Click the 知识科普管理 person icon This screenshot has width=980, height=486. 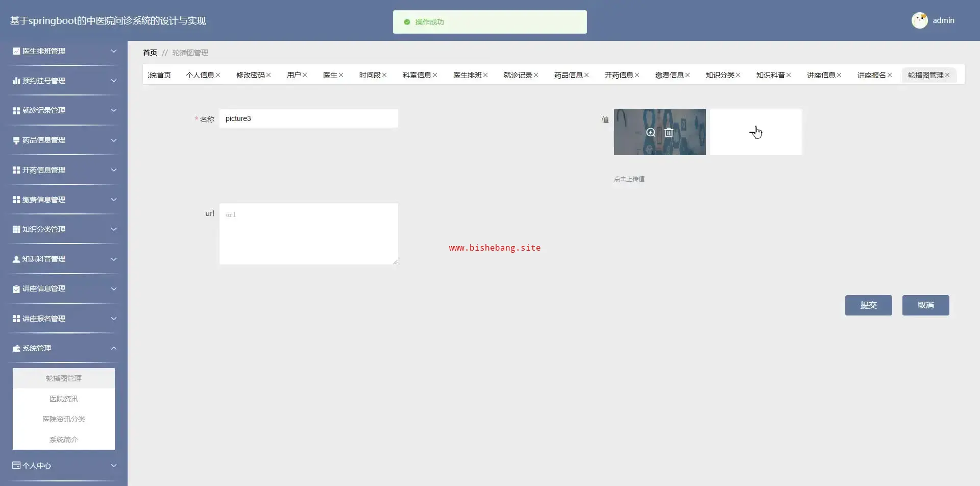[16, 259]
